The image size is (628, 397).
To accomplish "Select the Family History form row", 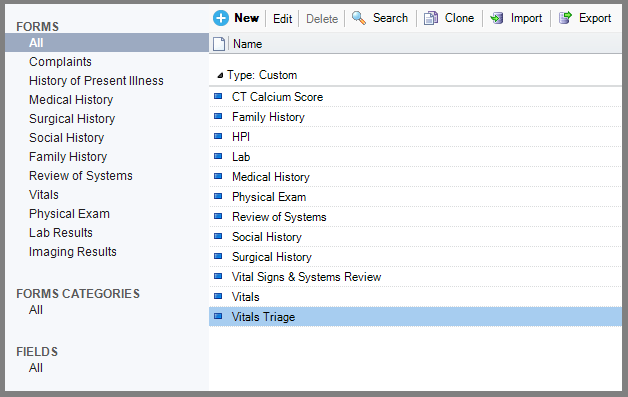I will 416,117.
